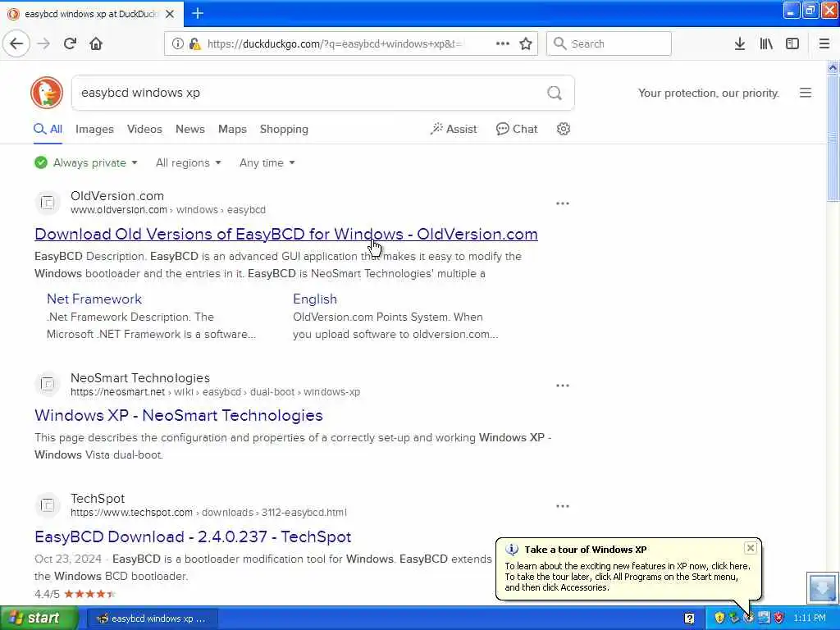This screenshot has width=840, height=630.
Task: Switch to Maps results
Action: (232, 129)
